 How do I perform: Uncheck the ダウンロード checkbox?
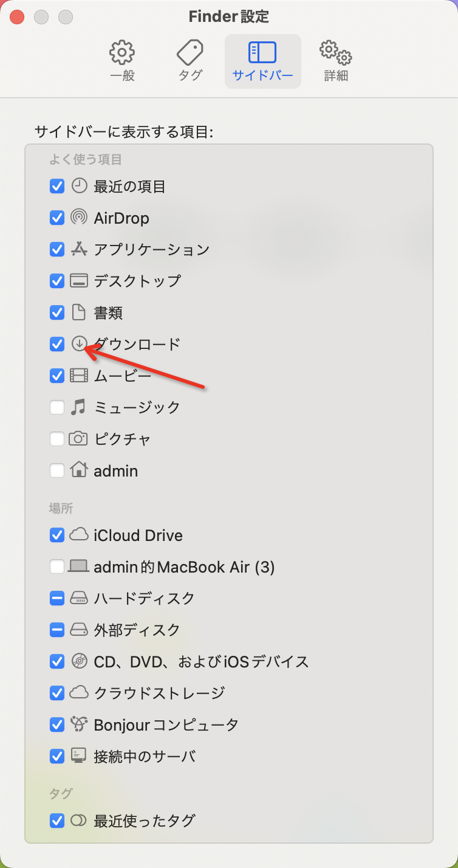[57, 344]
